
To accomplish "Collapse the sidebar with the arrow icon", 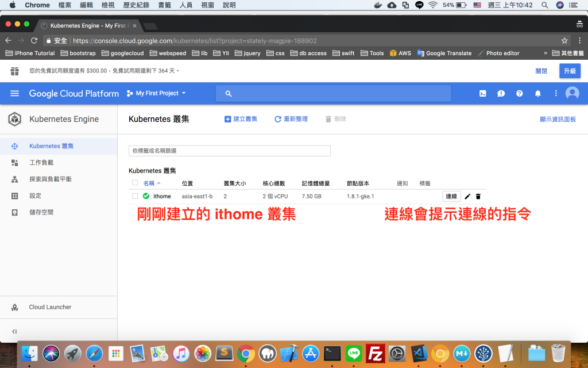I will [x=14, y=331].
